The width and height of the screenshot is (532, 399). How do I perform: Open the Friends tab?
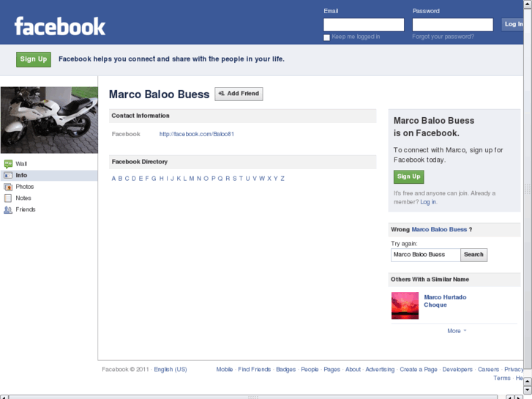pyautogui.click(x=49, y=209)
